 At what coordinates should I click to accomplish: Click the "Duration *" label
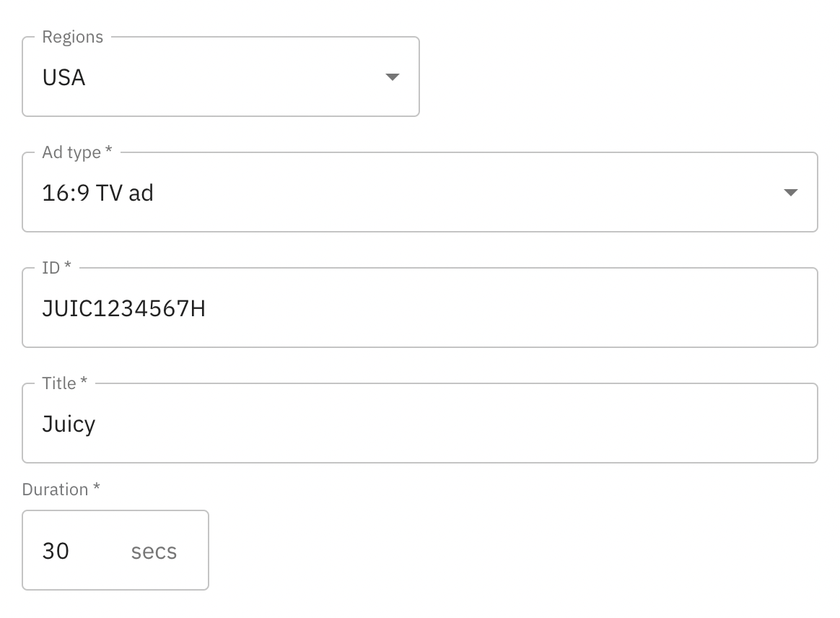point(61,489)
